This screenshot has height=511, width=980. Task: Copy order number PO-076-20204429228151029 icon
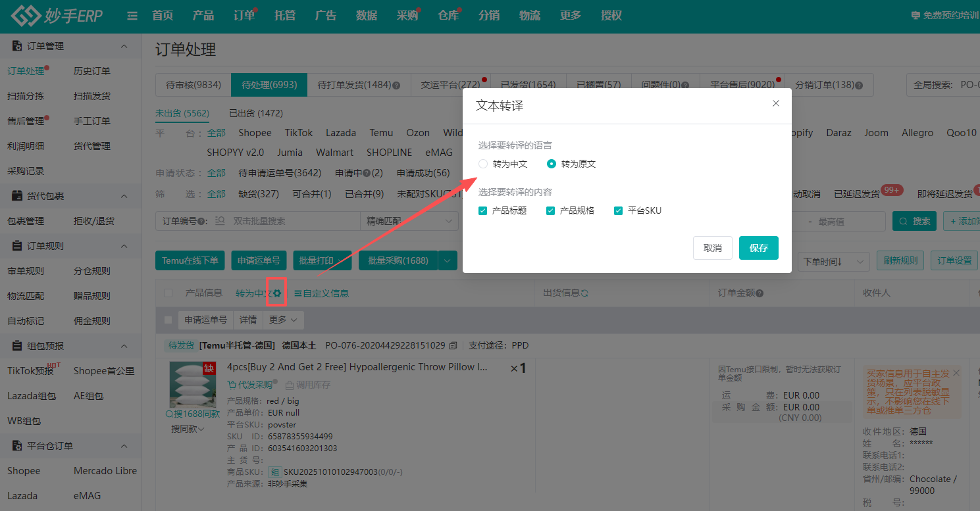point(453,345)
